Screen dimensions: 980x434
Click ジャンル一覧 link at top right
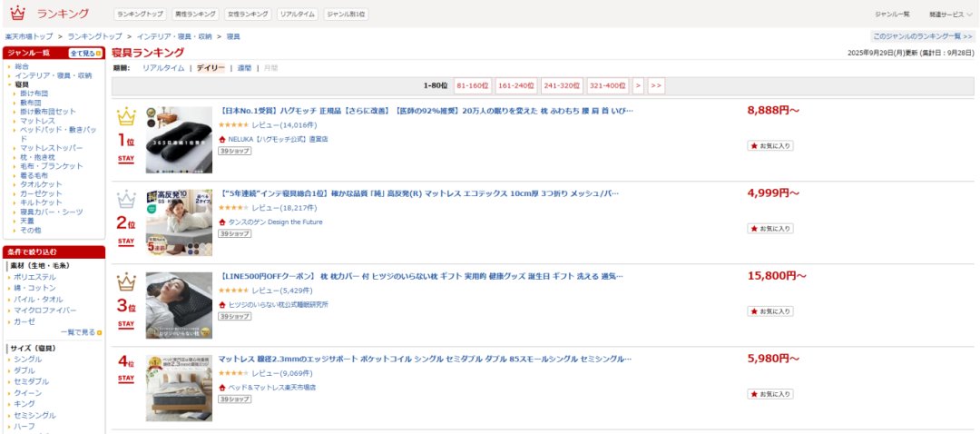coord(892,14)
